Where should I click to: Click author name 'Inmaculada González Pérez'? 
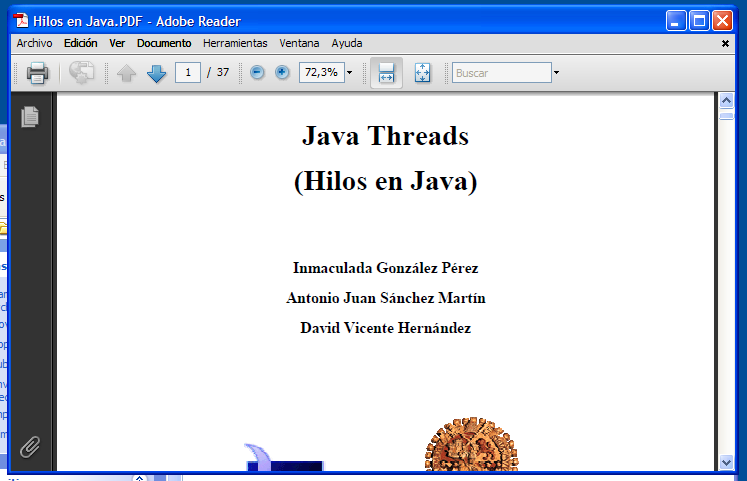tap(385, 268)
